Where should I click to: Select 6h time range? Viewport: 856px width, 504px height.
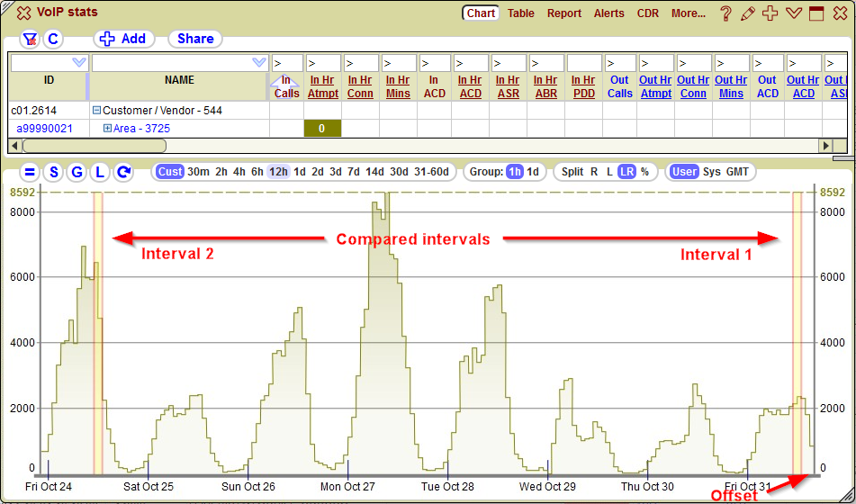[x=257, y=172]
